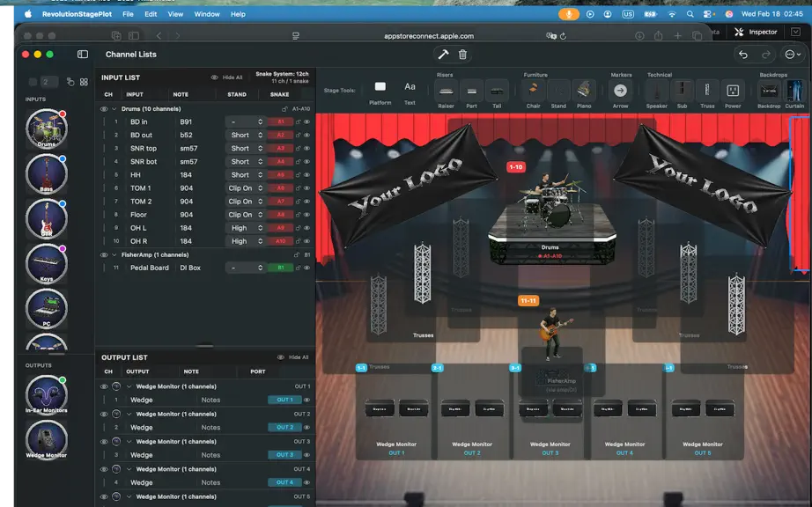Click Hide All in Input List
Viewport: 812px width, 507px height.
click(x=227, y=77)
